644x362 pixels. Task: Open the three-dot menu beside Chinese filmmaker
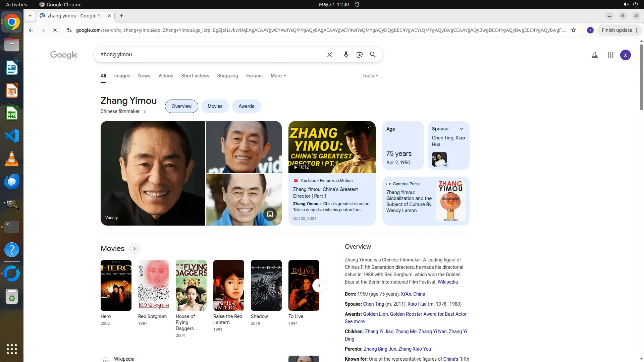[145, 111]
